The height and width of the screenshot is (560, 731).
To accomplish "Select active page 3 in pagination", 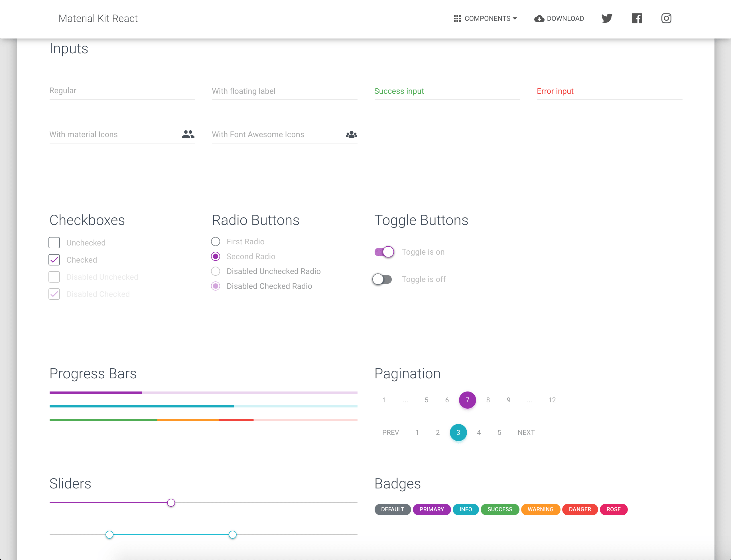I will pos(458,433).
